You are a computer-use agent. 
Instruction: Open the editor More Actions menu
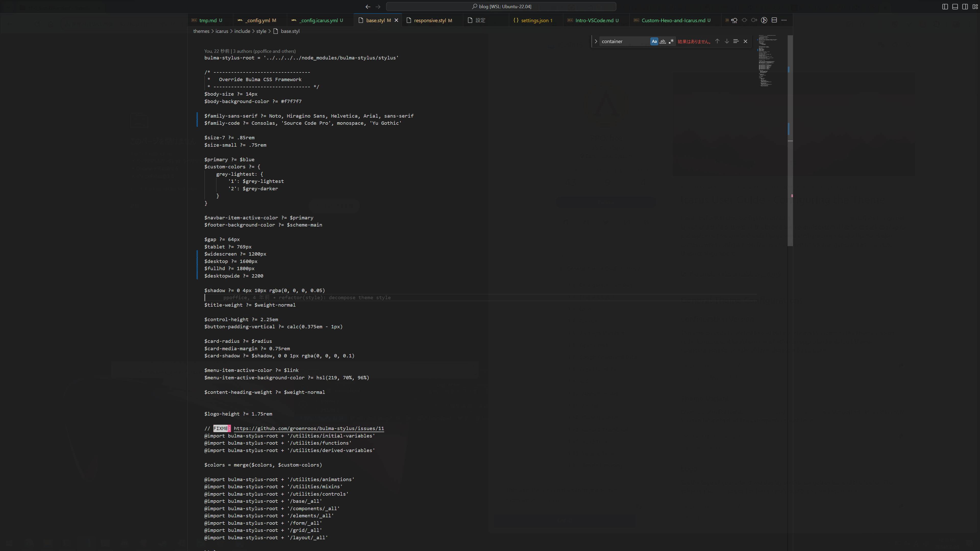(x=784, y=20)
